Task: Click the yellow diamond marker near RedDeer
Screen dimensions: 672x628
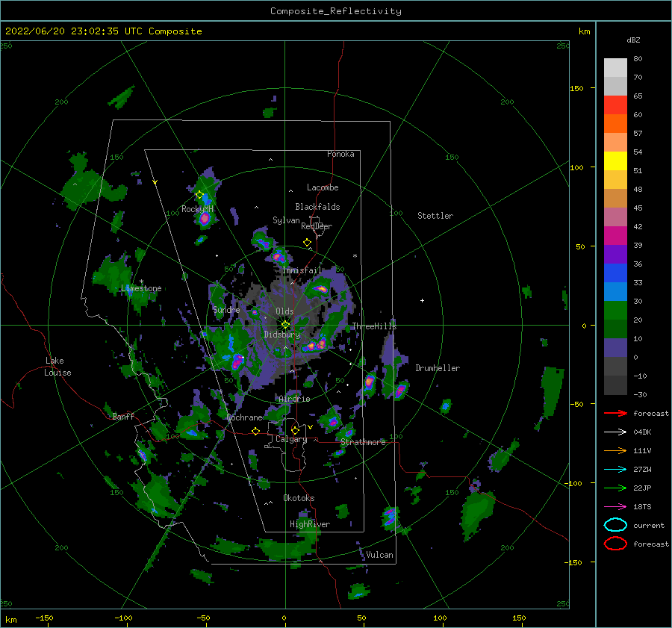Action: [307, 242]
